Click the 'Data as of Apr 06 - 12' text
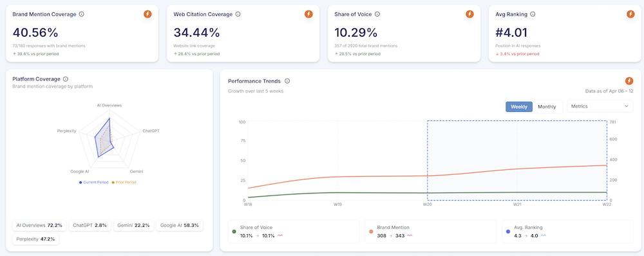 click(x=609, y=91)
